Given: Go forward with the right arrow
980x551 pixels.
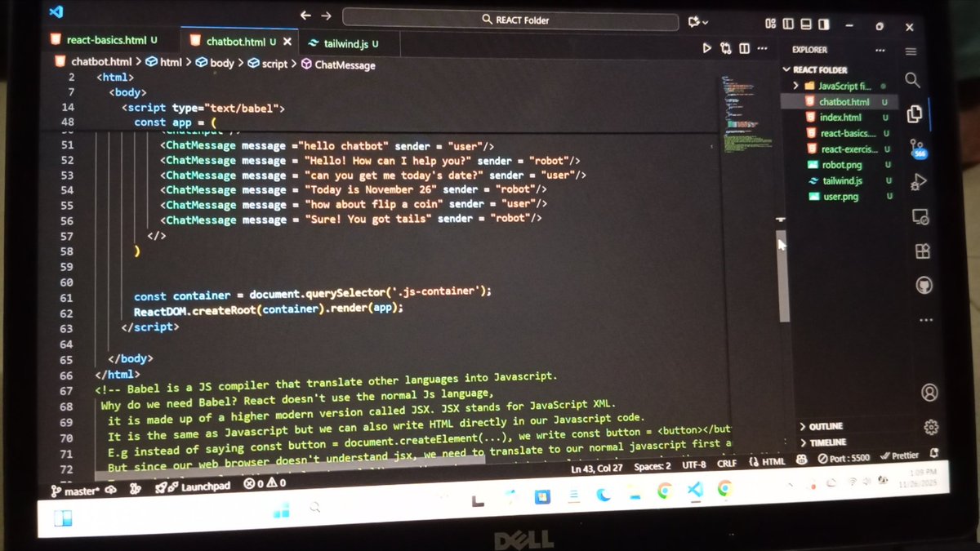Looking at the screenshot, I should click(326, 16).
